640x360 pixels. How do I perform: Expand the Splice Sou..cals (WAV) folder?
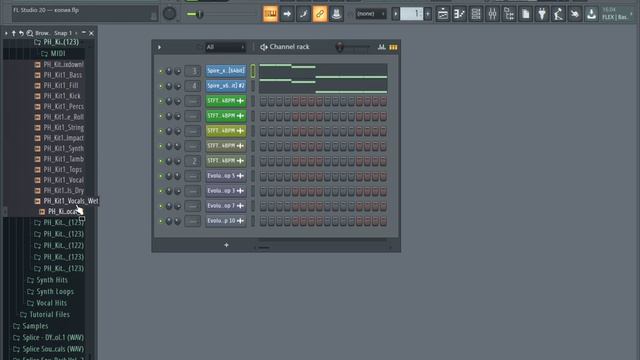pos(48,349)
